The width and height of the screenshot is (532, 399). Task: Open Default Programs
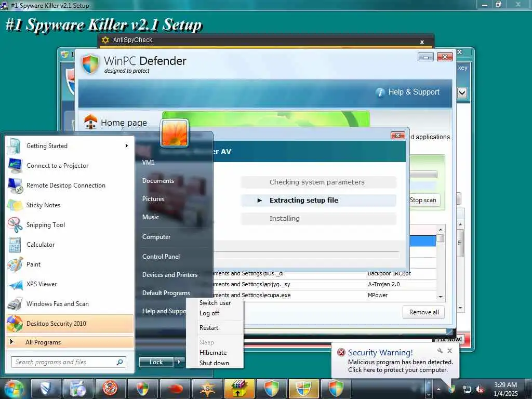(x=166, y=293)
